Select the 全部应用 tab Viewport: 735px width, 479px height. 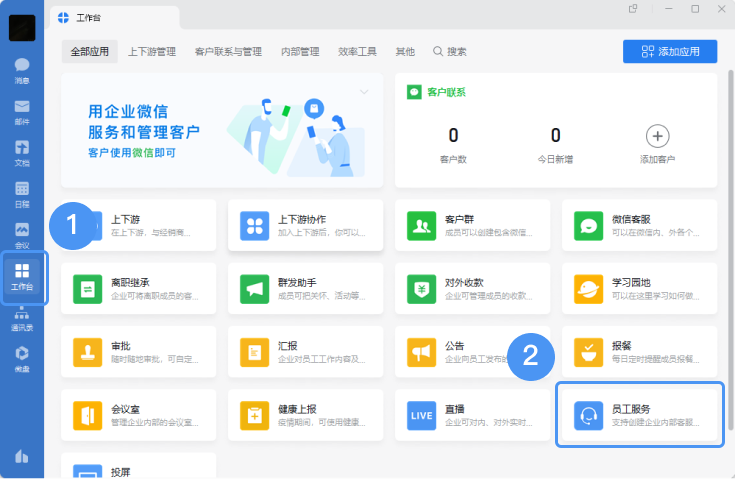90,52
